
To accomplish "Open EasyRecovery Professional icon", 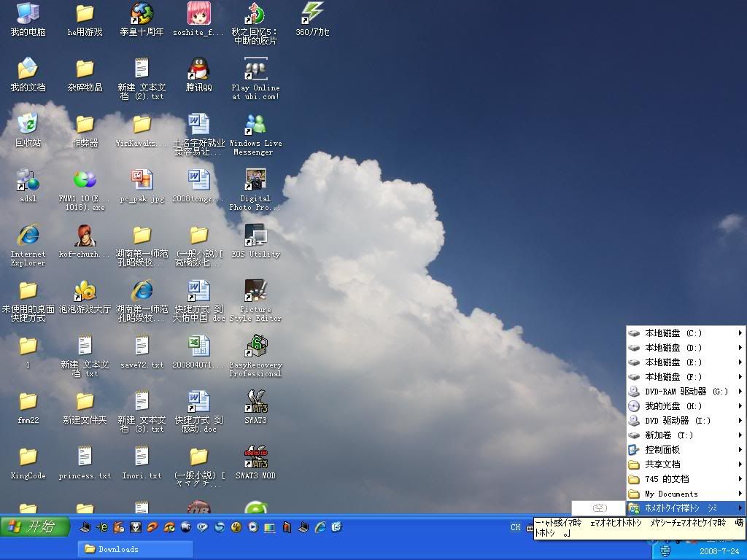I will pos(255,349).
